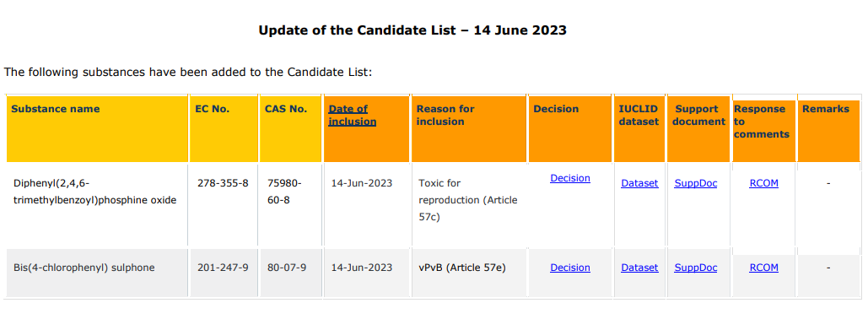Open Dataset link for Bis(4-chlorophenyl) sulphone
This screenshot has width=868, height=330.
[x=639, y=268]
